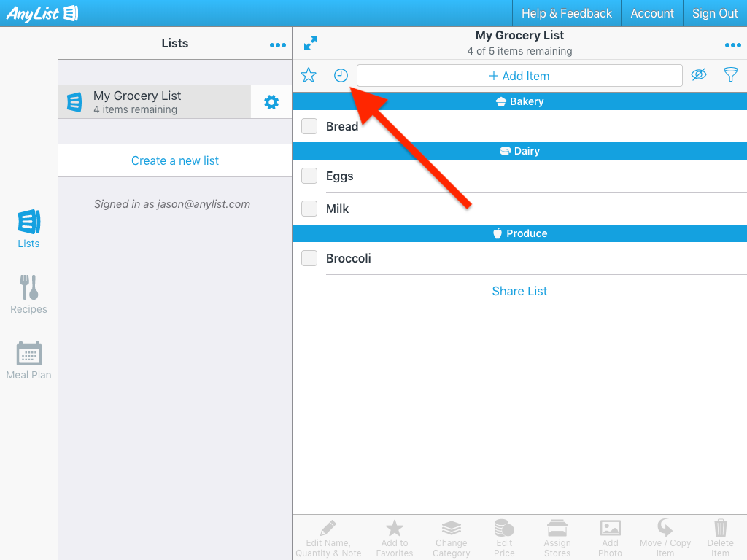Click the Share List link
The height and width of the screenshot is (560, 747).
(519, 291)
